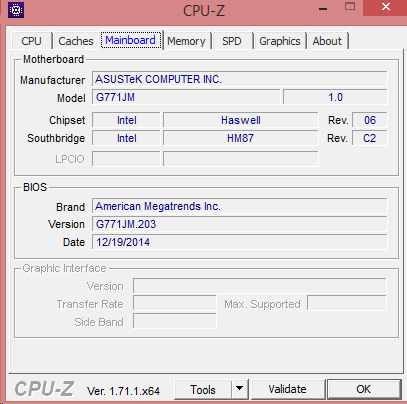407x404 pixels.
Task: Click the Ver. 1.71.1.x64 version text
Action: [x=123, y=391]
